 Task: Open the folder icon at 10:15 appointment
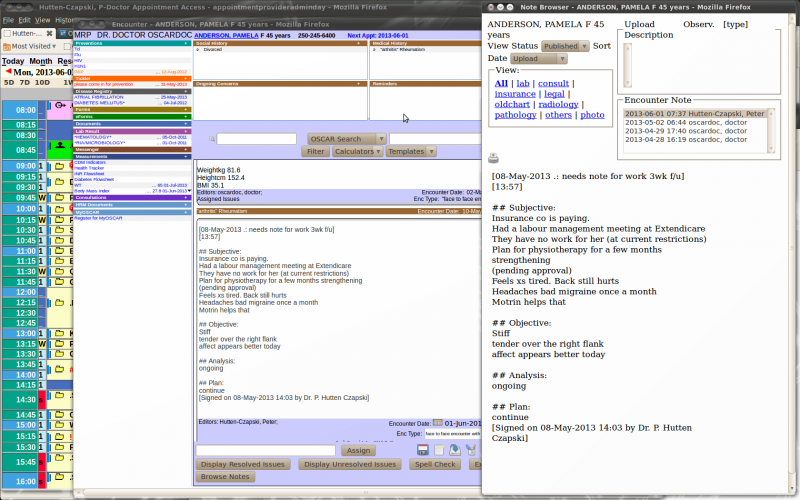59,219
